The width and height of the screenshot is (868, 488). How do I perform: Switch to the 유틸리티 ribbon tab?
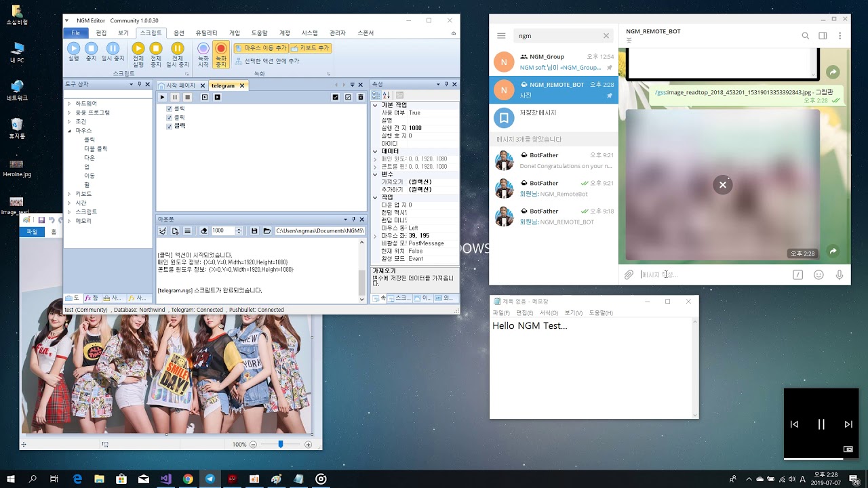tap(206, 33)
